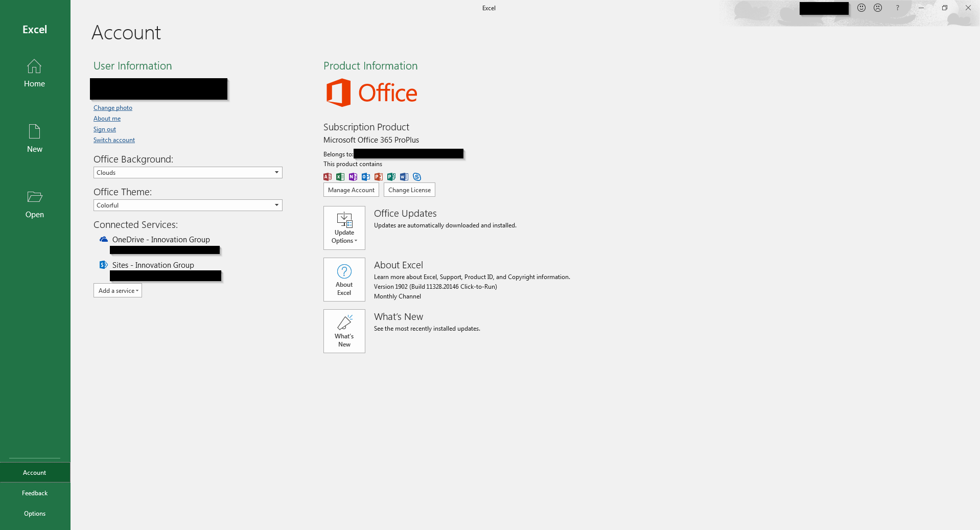Image resolution: width=980 pixels, height=530 pixels.
Task: Click the 'Office Updates' heading
Action: tap(405, 214)
